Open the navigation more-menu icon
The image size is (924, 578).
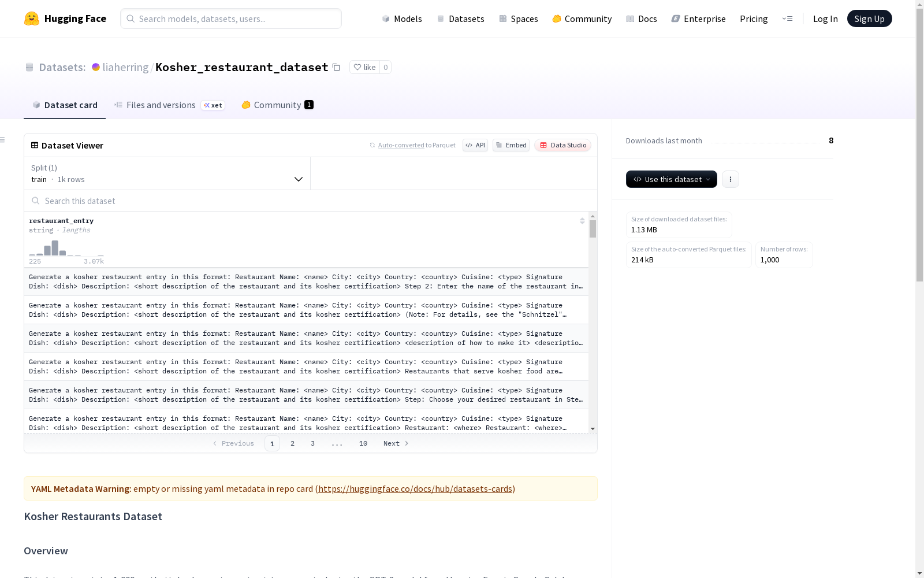coord(787,18)
